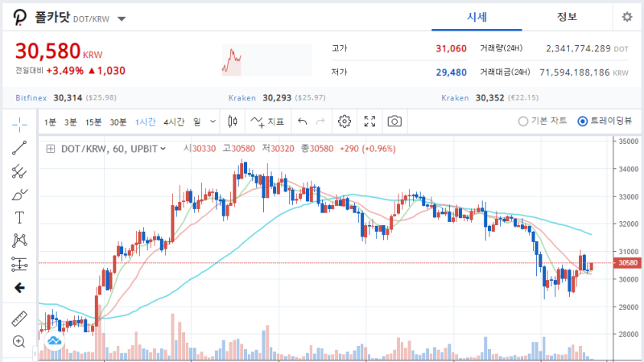
Task: Set interval to 일 (daily)
Action: pos(197,122)
